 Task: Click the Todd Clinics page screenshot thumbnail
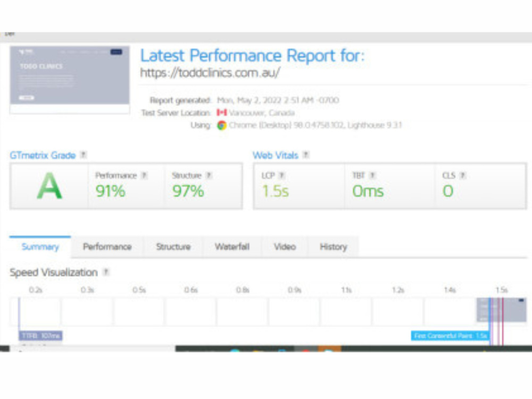[x=70, y=80]
